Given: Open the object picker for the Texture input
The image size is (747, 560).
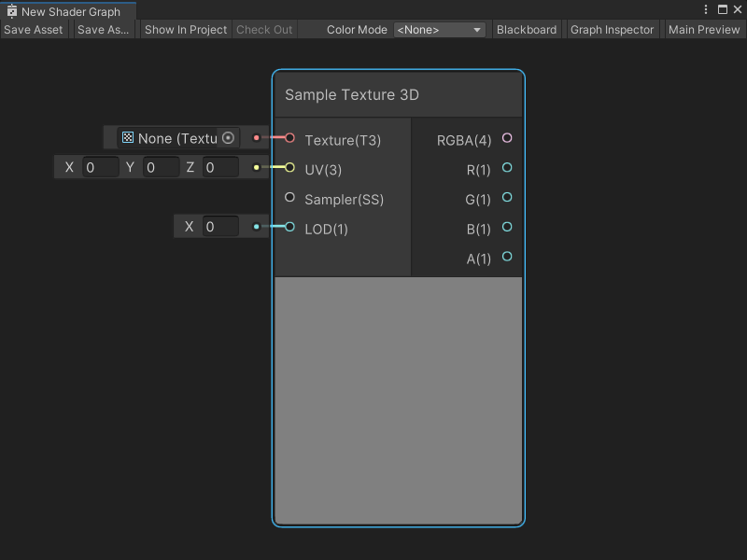Looking at the screenshot, I should pos(229,137).
